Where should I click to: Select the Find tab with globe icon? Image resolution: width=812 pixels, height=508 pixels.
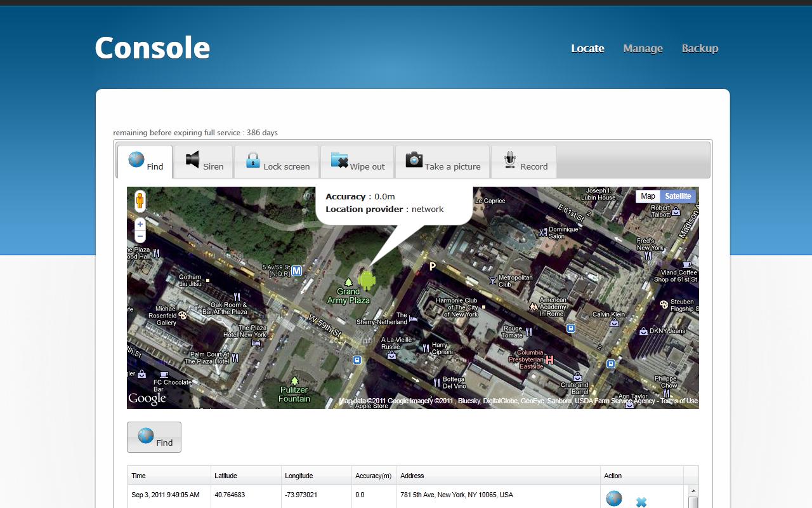pyautogui.click(x=145, y=162)
